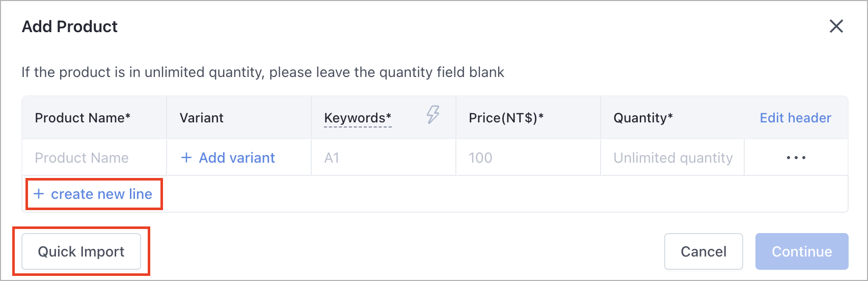Open Quick Import

82,251
